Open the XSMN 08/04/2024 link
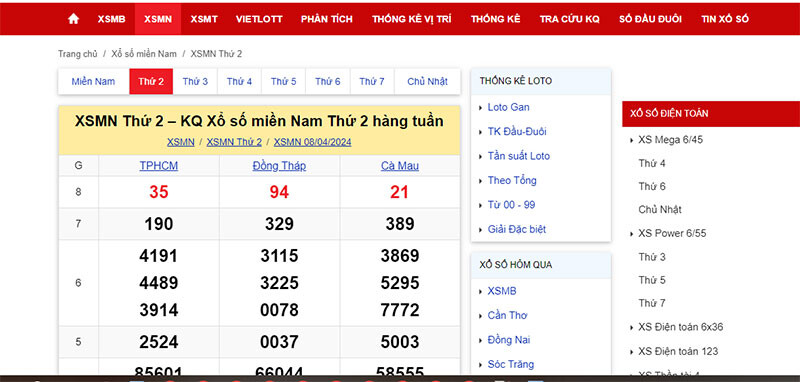Viewport: 800px width, 382px height. (313, 142)
